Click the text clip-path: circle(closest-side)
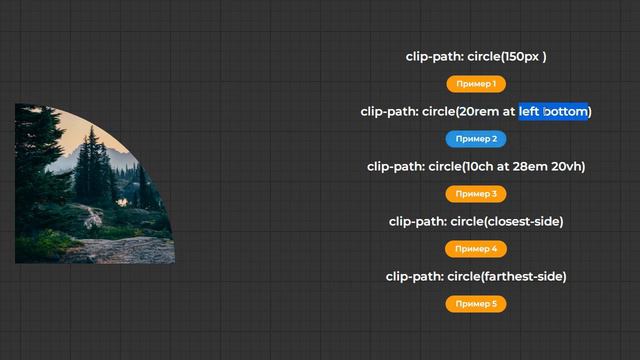This screenshot has height=360, width=640. coord(476,222)
